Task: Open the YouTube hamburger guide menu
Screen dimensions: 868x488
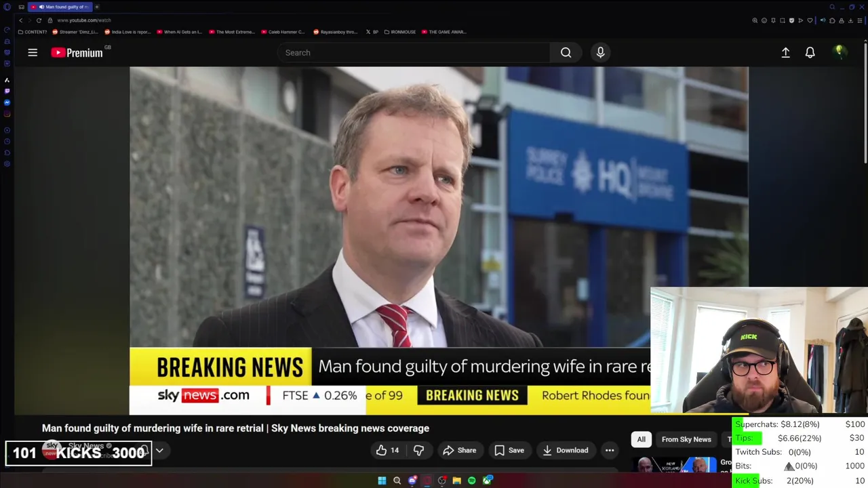Action: coord(33,52)
